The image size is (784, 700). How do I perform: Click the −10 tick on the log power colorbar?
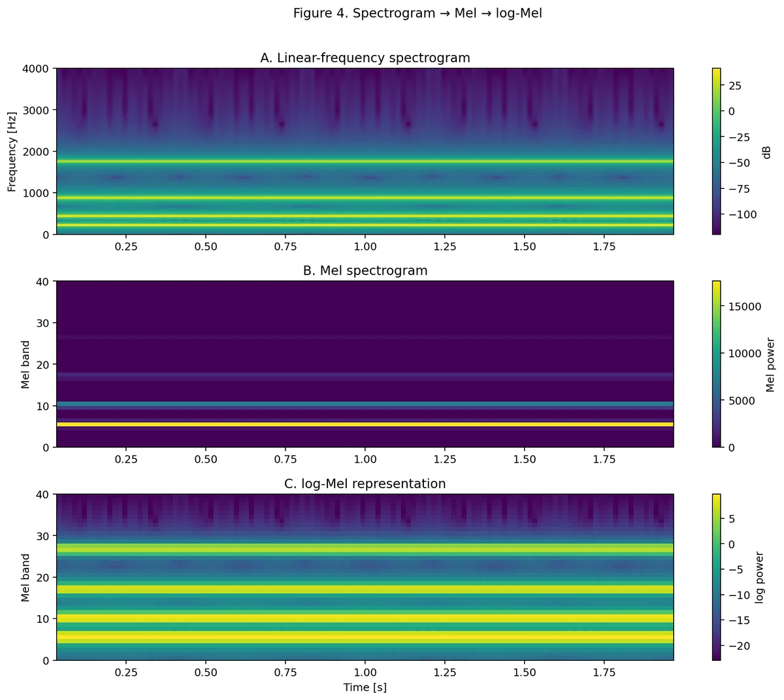[x=739, y=595]
